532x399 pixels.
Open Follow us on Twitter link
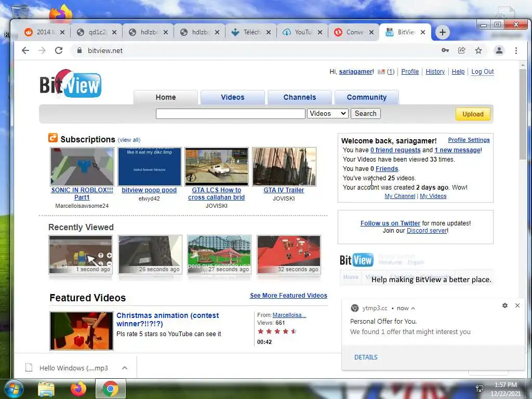pos(390,223)
